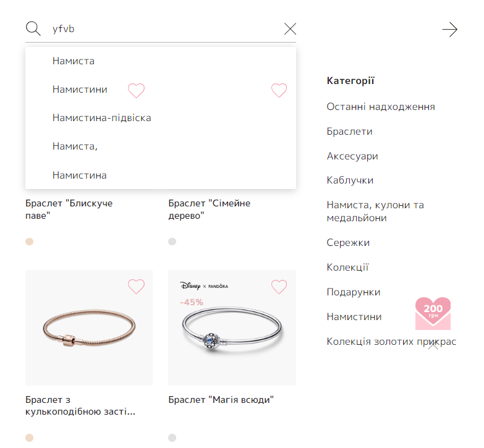
Task: Click the right arrow icon at top
Action: pyautogui.click(x=450, y=29)
